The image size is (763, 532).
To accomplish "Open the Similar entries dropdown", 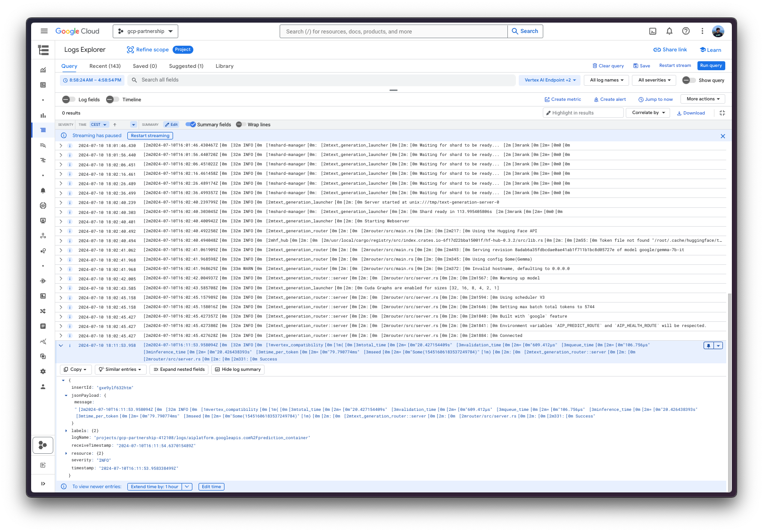I will 120,369.
